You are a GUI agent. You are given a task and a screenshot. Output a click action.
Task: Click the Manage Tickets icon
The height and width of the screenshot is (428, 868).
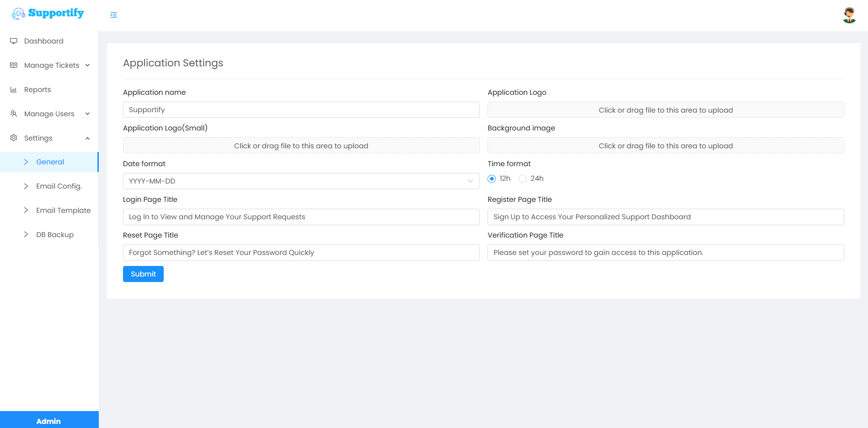pos(14,65)
